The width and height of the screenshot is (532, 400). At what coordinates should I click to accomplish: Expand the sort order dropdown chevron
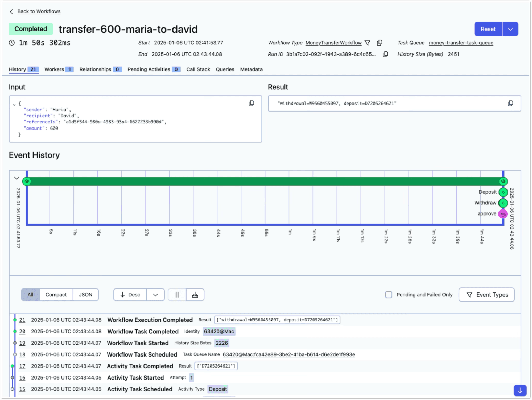tap(155, 295)
